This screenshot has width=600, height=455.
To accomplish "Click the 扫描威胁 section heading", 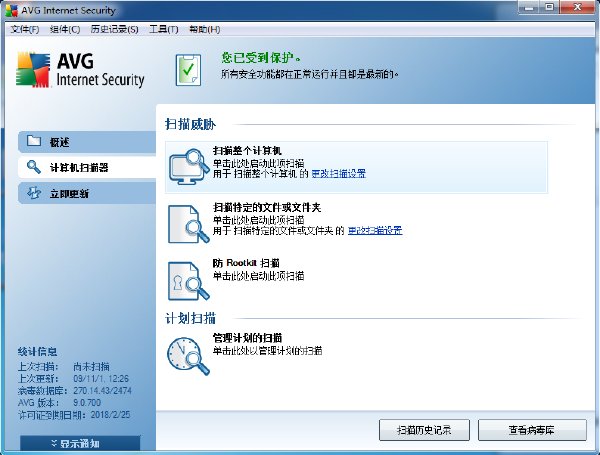I will [x=190, y=124].
